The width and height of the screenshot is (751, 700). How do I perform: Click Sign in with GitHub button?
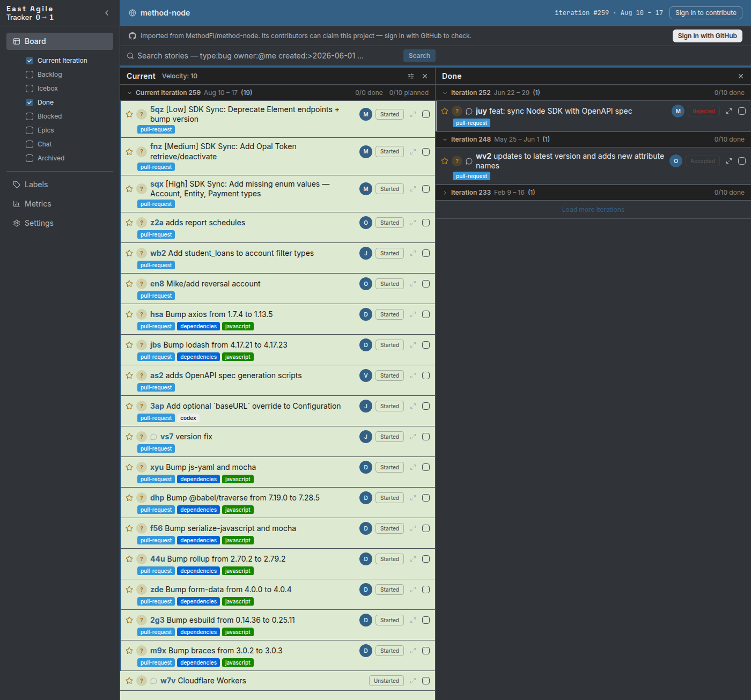707,36
